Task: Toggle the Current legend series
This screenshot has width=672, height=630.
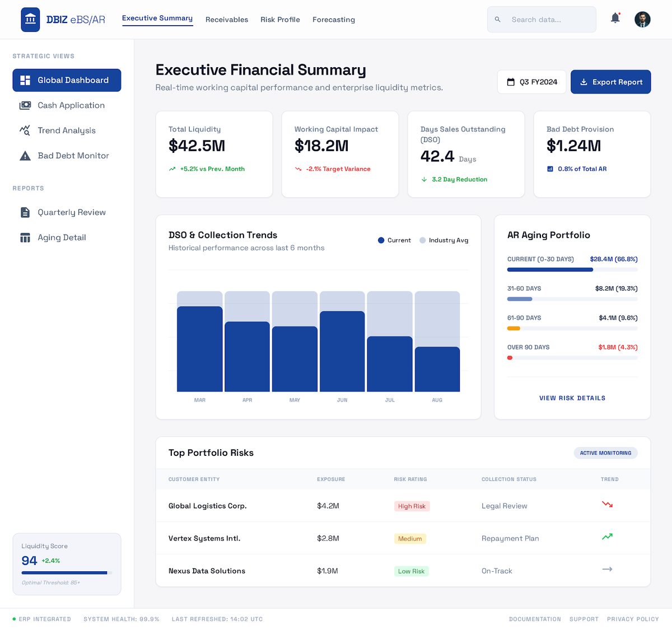Action: point(395,240)
